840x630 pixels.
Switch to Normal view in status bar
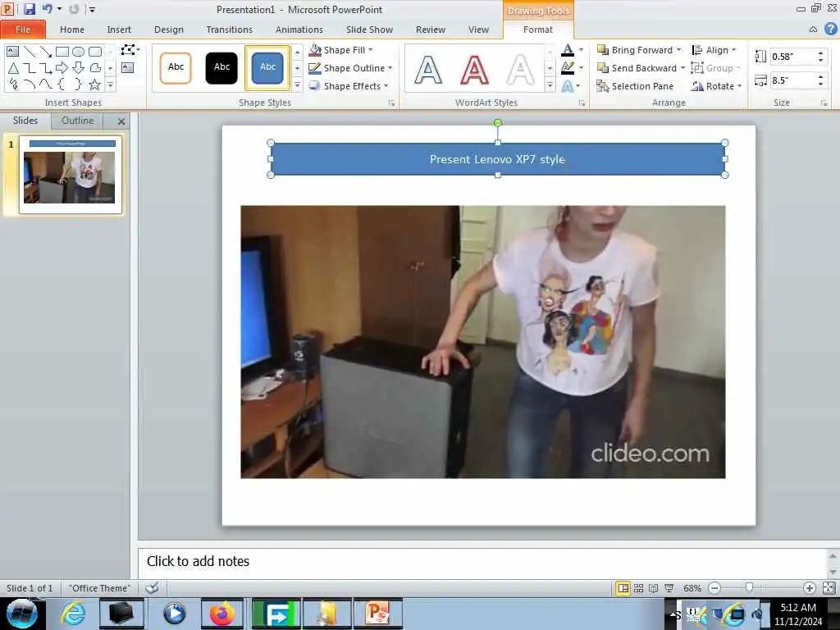tap(623, 588)
